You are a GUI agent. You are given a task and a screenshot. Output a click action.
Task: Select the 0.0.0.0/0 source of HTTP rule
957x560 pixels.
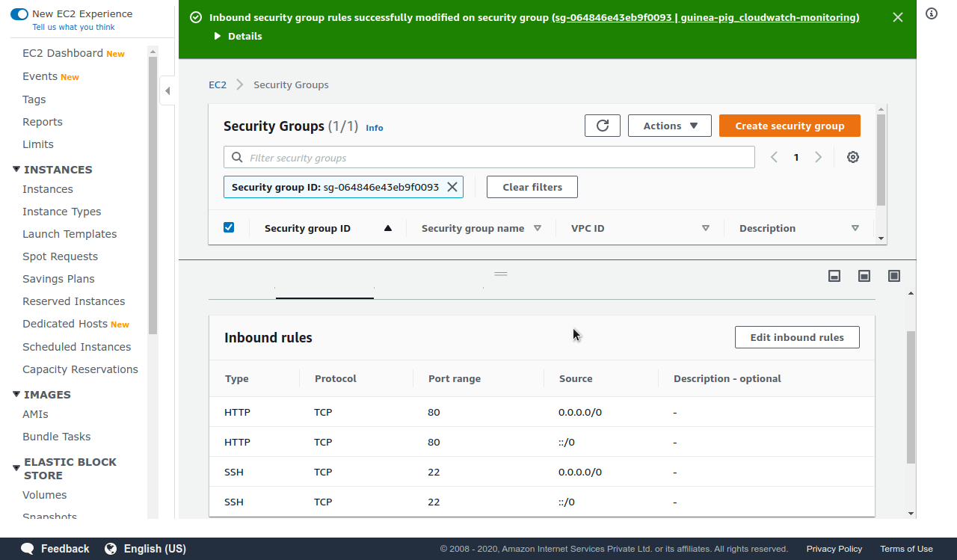click(580, 412)
